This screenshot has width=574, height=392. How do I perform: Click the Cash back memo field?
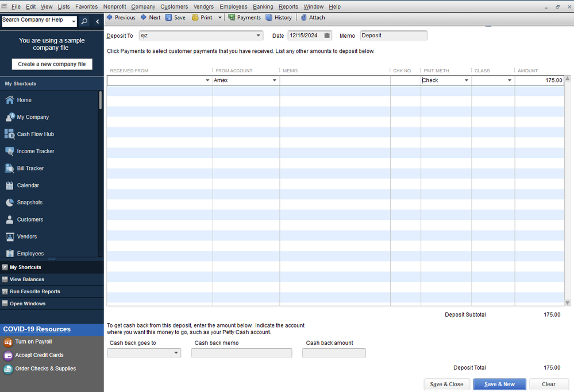pos(241,353)
